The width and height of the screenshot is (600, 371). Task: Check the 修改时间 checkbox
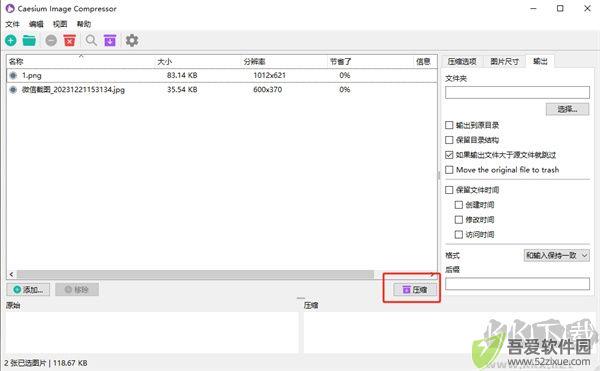click(458, 220)
